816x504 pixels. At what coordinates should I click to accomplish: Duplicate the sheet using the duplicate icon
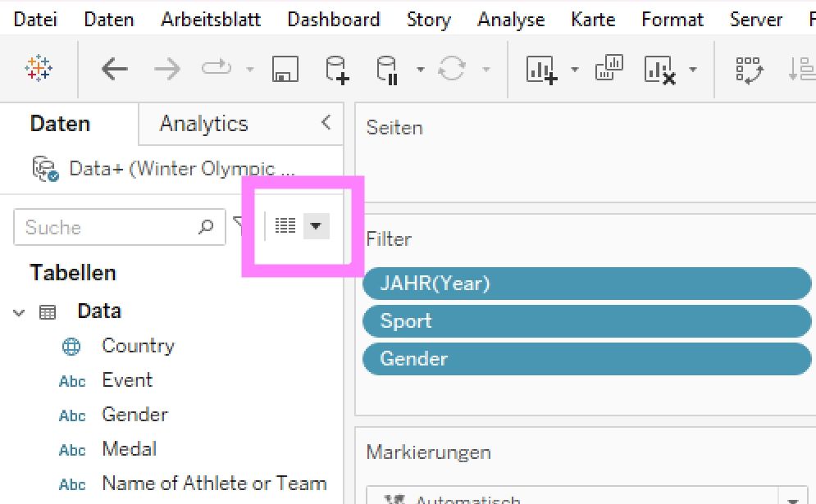tap(609, 68)
